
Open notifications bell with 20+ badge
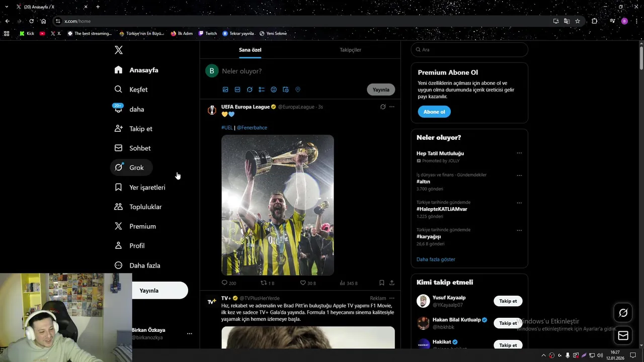118,109
